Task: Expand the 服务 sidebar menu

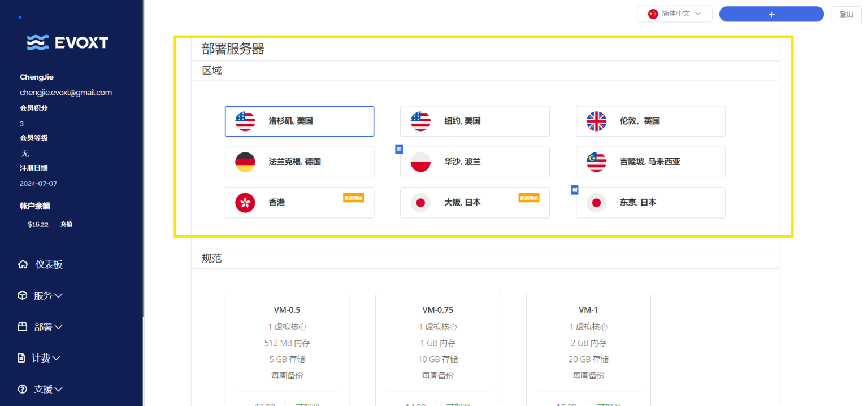Action: tap(48, 295)
